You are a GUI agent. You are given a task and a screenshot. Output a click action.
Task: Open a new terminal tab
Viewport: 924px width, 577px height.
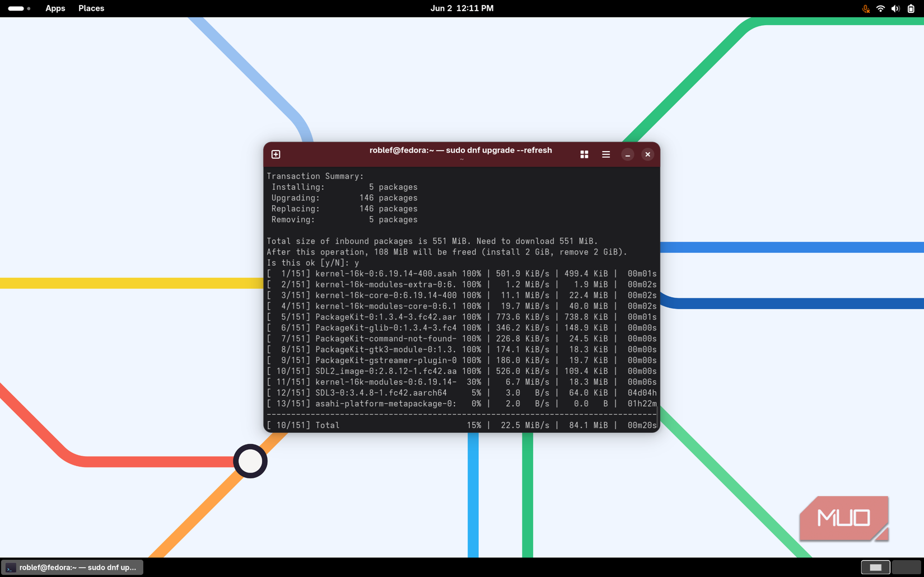point(276,154)
